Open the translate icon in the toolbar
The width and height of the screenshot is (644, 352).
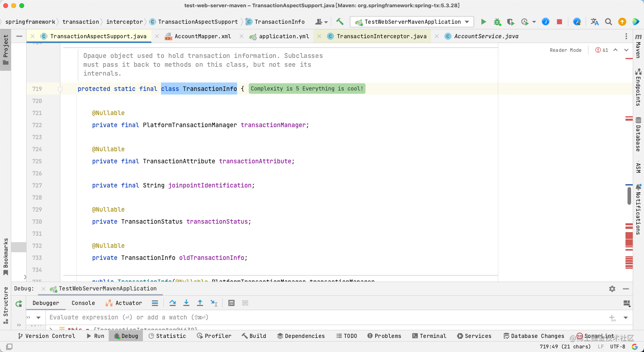(594, 22)
